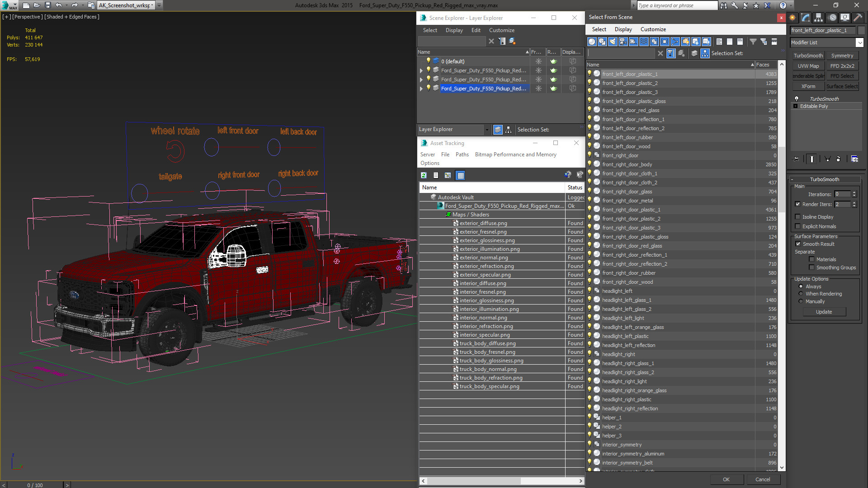
Task: Select the When Rendering radio button
Action: pyautogui.click(x=801, y=294)
